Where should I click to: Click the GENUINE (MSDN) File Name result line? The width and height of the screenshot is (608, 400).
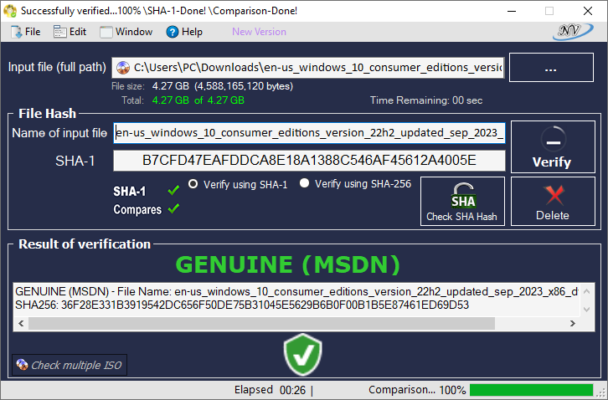(x=297, y=291)
